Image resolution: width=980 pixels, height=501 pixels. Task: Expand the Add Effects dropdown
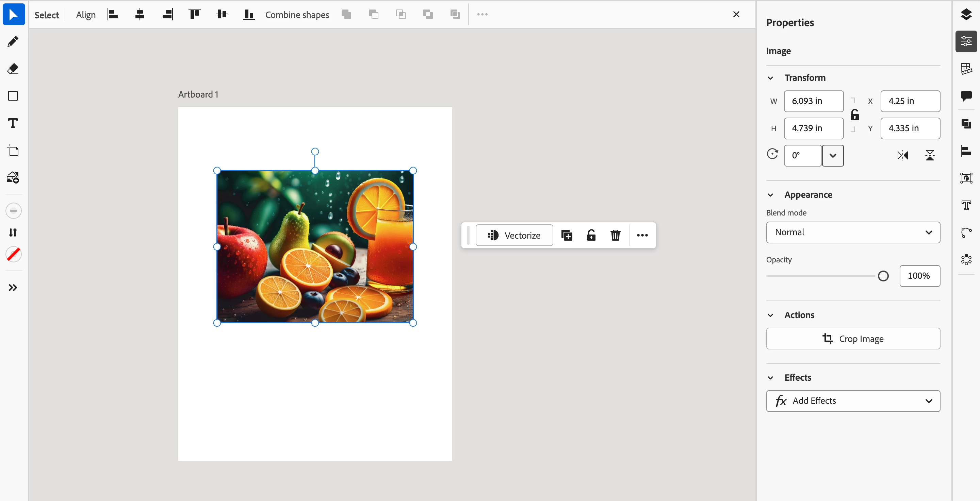coord(853,401)
